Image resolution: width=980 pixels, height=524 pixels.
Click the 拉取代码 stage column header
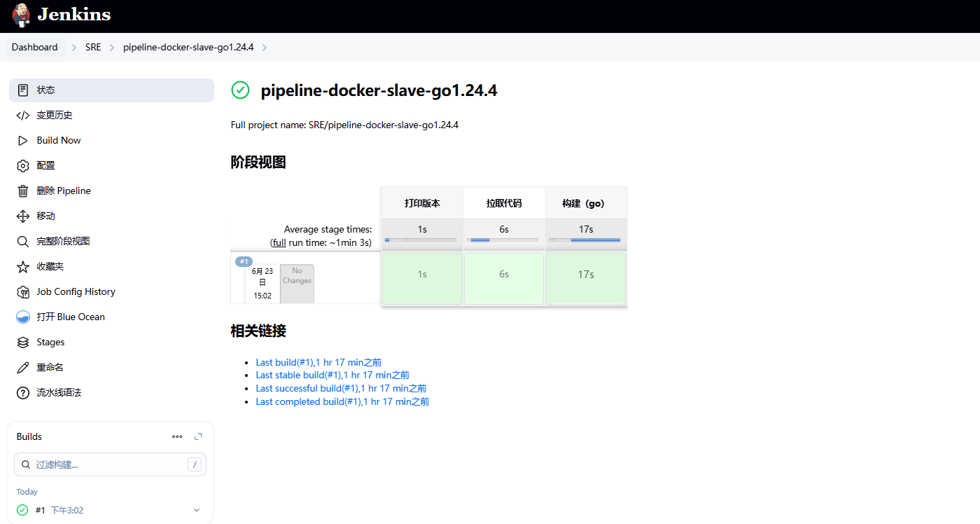click(504, 203)
